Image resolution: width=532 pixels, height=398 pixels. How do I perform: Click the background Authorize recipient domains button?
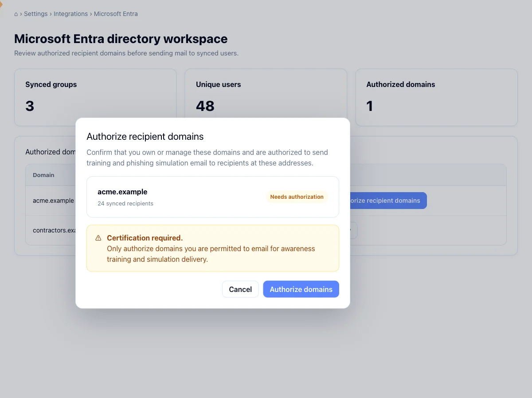click(x=387, y=201)
